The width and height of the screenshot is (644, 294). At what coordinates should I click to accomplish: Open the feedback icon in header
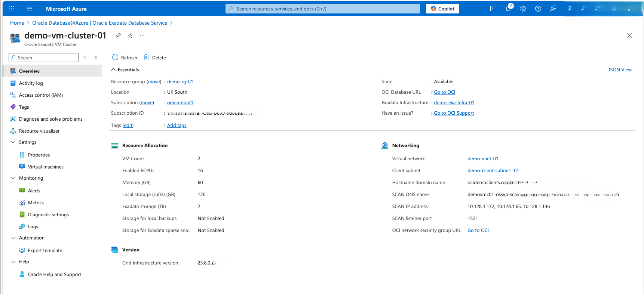click(553, 9)
